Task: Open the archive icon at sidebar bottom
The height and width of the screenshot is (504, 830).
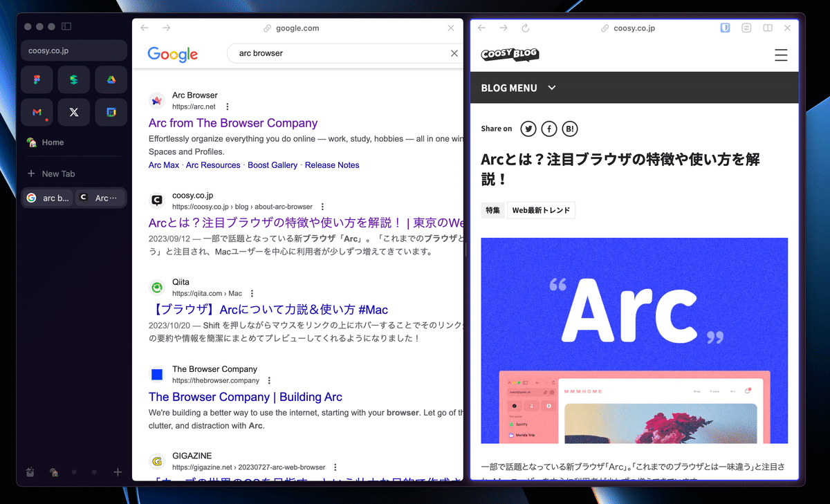Action: (x=30, y=472)
